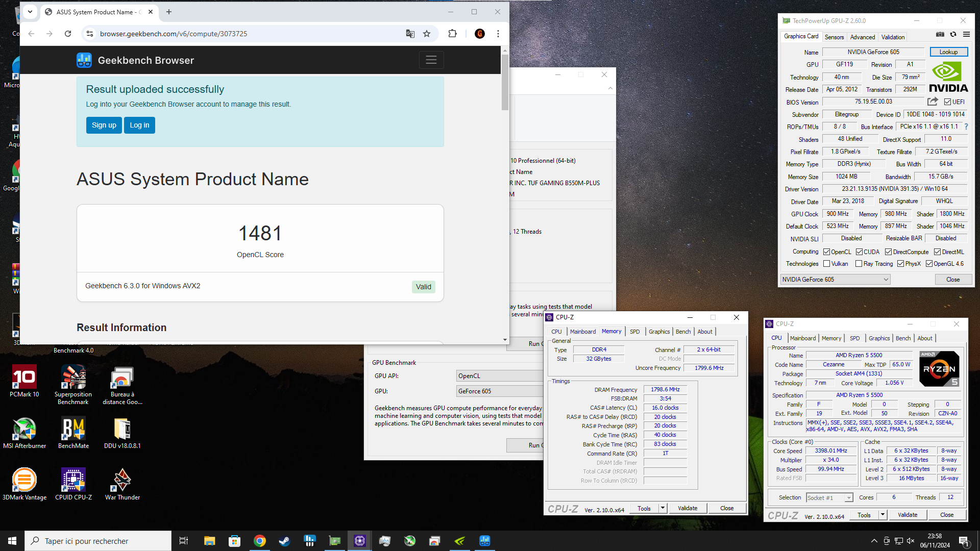The width and height of the screenshot is (980, 551).
Task: Click the Windows taskbar search box
Action: pyautogui.click(x=98, y=541)
